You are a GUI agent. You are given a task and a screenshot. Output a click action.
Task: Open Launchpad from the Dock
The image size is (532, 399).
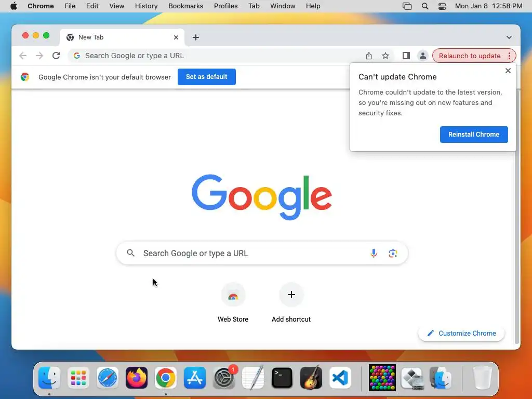pyautogui.click(x=78, y=378)
